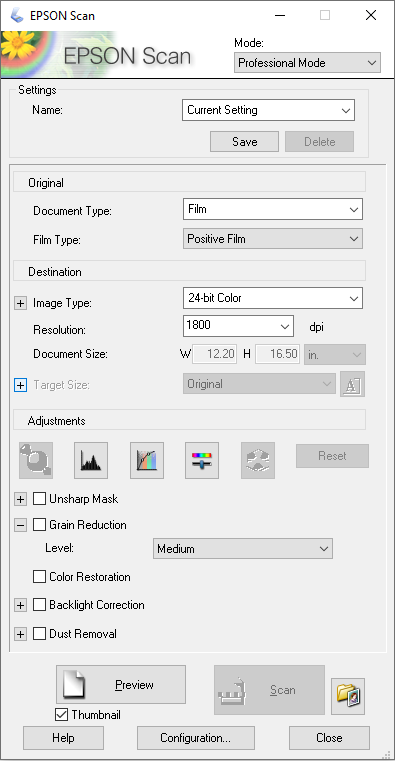Click the Color Palette adjustment icon
The image size is (395, 761).
pyautogui.click(x=258, y=460)
